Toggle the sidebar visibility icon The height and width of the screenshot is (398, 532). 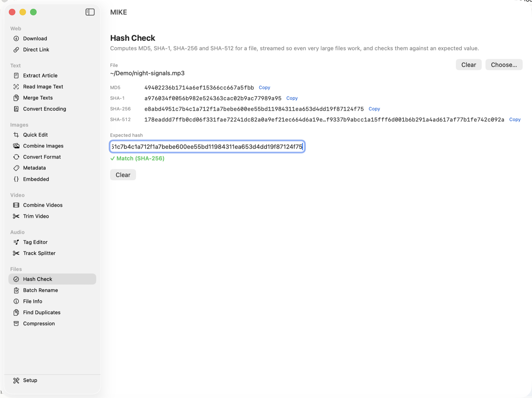point(90,12)
